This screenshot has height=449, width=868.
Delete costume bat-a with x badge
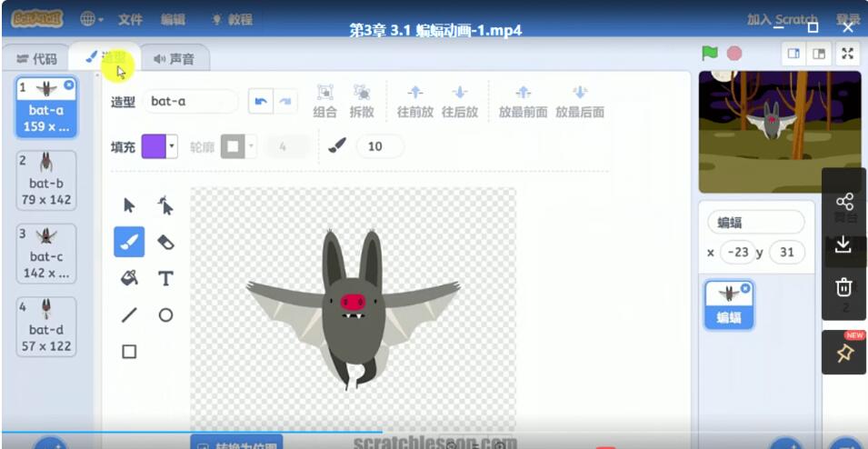pyautogui.click(x=69, y=85)
